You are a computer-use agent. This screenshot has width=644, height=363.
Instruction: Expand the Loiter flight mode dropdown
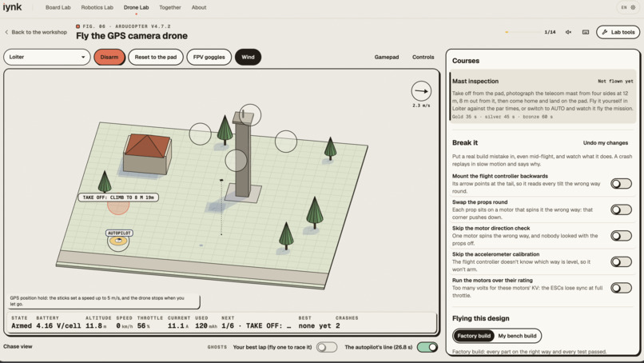[47, 57]
